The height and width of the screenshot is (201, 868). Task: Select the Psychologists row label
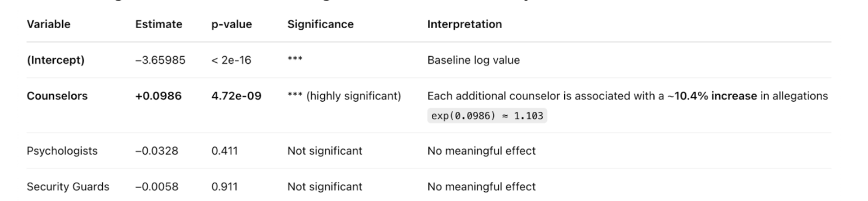[62, 151]
